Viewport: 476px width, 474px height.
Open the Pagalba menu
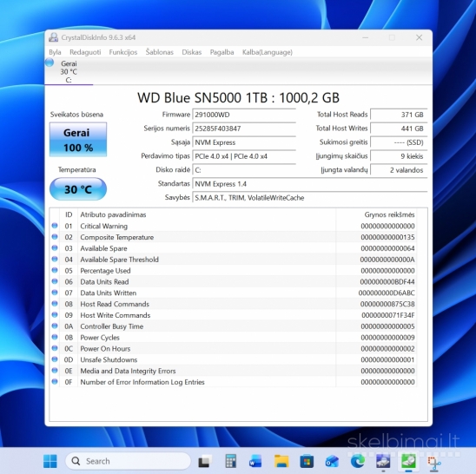pyautogui.click(x=221, y=52)
